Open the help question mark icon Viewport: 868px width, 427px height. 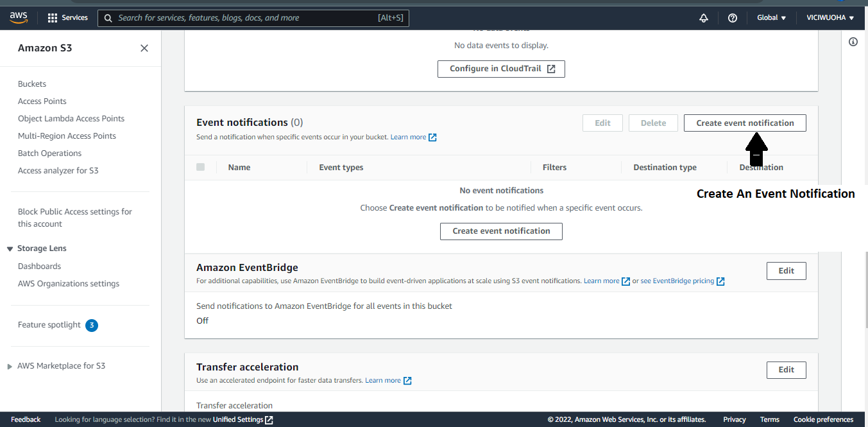tap(733, 18)
